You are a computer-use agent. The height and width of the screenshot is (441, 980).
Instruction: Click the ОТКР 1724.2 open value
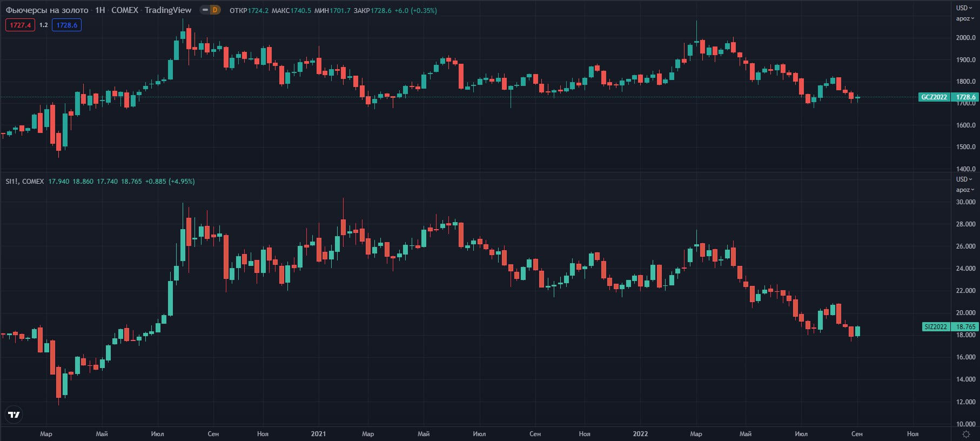coord(249,10)
